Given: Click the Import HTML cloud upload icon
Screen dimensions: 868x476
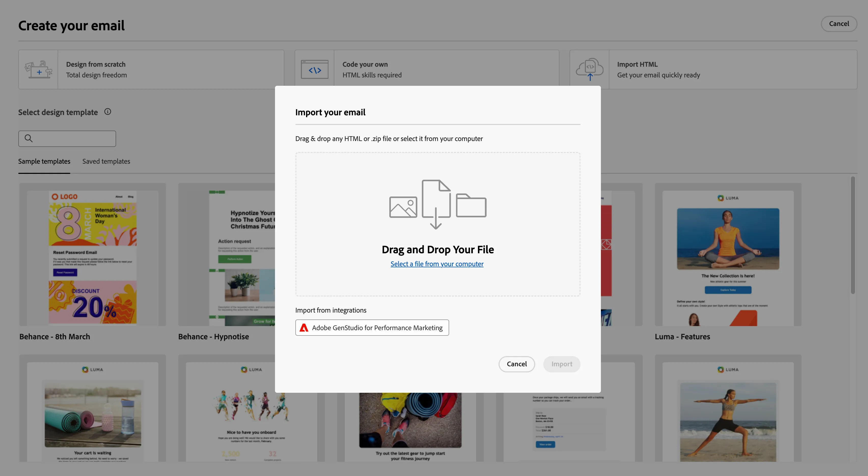Looking at the screenshot, I should point(589,70).
